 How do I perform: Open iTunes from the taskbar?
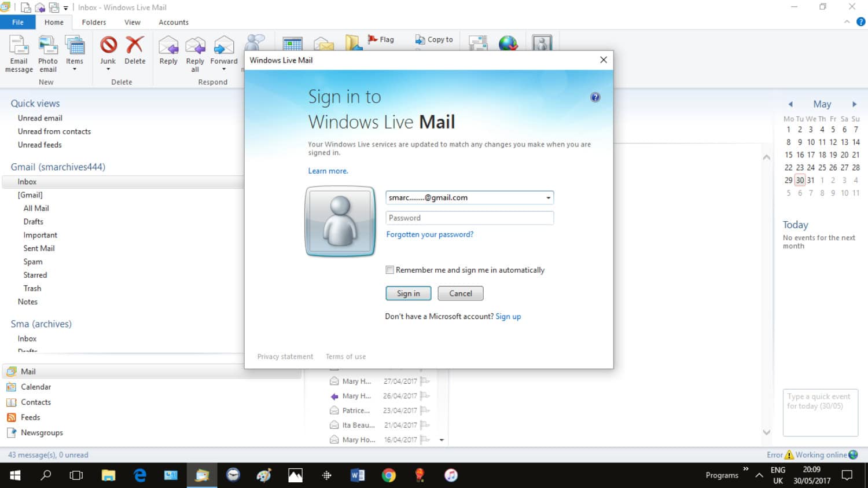pyautogui.click(x=451, y=475)
